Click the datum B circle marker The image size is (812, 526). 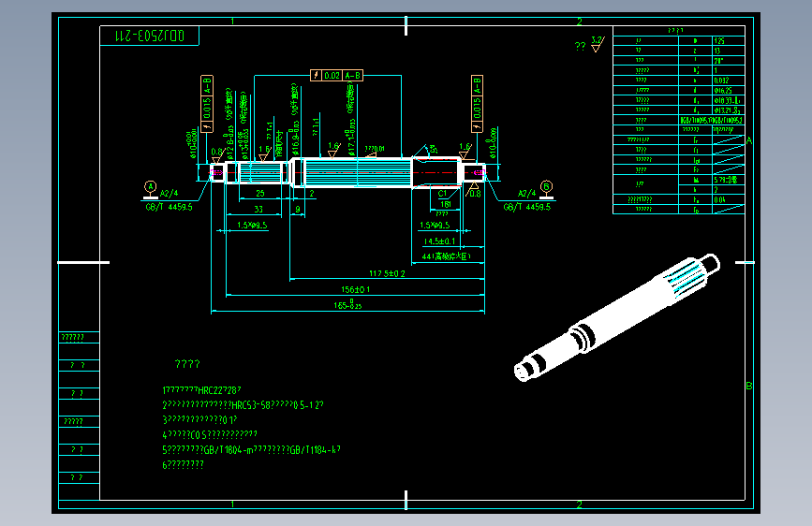point(546,186)
